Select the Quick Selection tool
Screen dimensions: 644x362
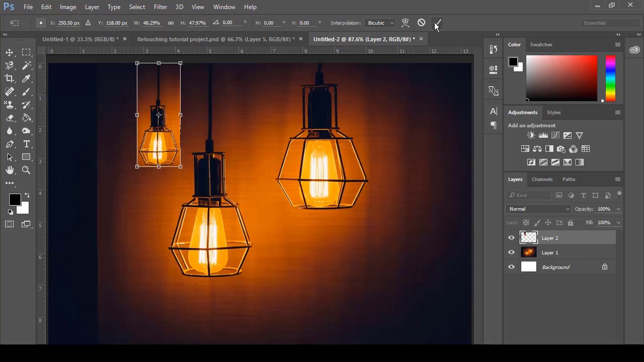click(26, 65)
